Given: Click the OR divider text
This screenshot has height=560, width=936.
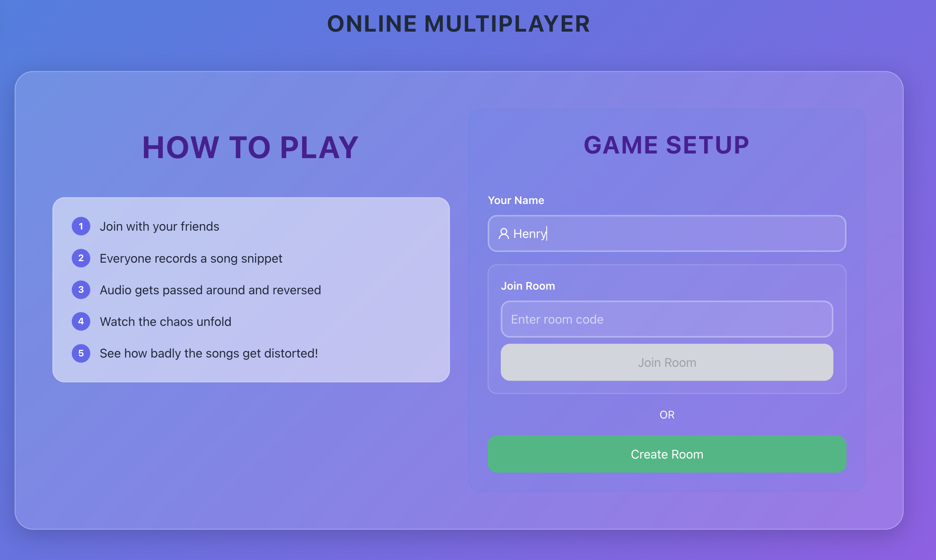Looking at the screenshot, I should 667,415.
